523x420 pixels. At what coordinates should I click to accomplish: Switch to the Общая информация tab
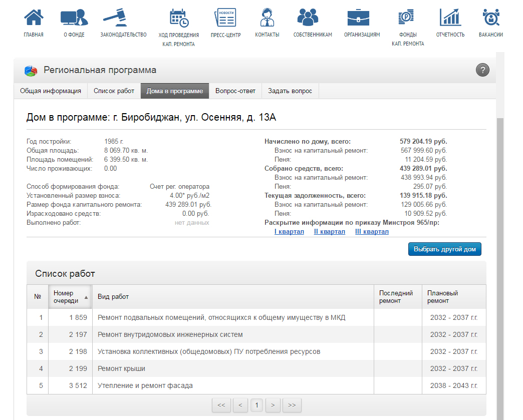pos(51,91)
